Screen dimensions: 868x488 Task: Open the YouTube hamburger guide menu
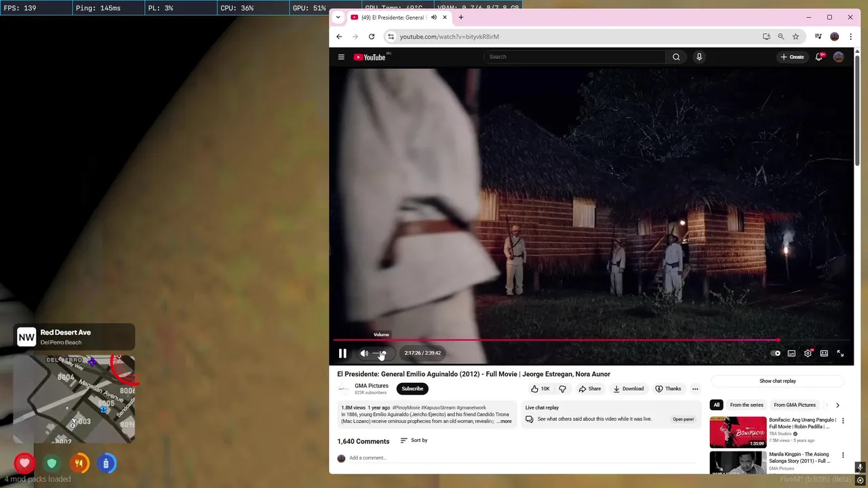tap(341, 57)
